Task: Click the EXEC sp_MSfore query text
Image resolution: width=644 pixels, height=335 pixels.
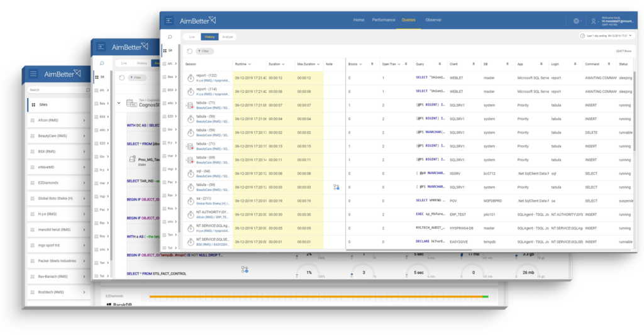Action: click(x=430, y=214)
